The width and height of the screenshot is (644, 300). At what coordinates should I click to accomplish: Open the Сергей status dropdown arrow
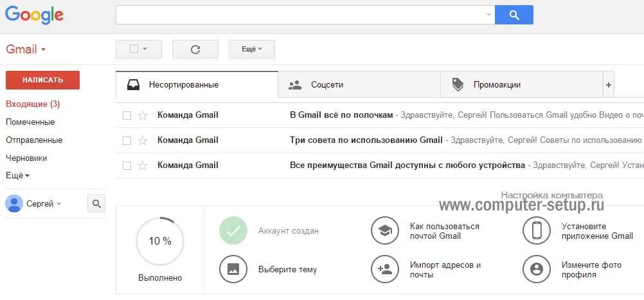[x=58, y=203]
